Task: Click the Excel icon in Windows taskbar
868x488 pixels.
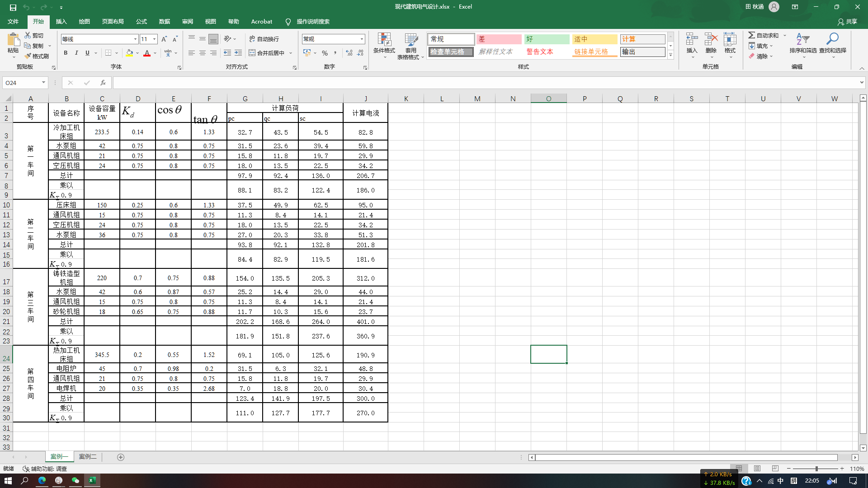Action: [92, 480]
